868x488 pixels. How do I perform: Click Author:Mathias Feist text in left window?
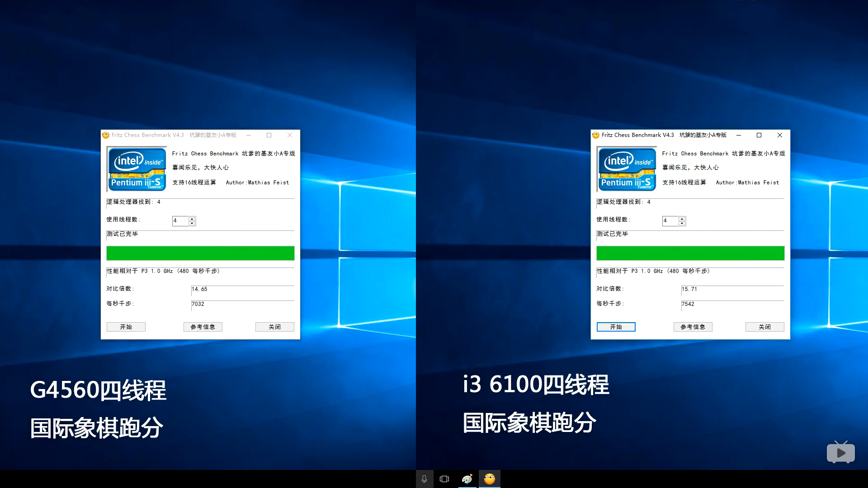point(257,183)
